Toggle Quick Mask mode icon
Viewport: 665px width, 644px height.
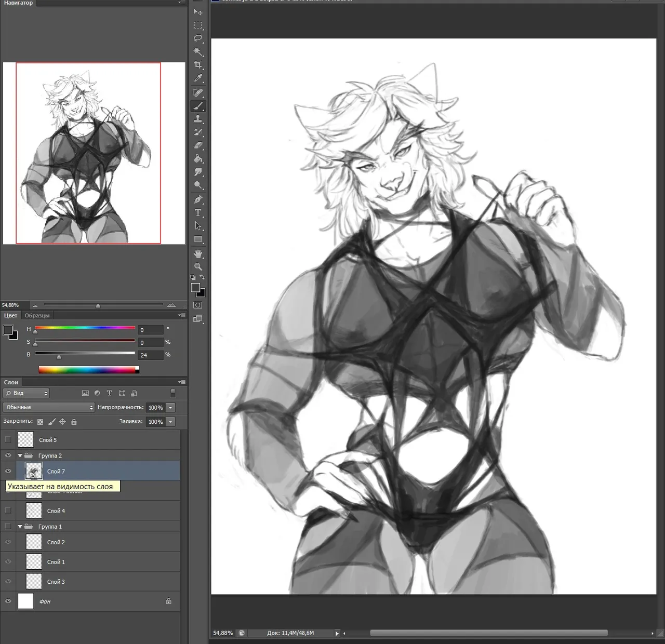[198, 305]
